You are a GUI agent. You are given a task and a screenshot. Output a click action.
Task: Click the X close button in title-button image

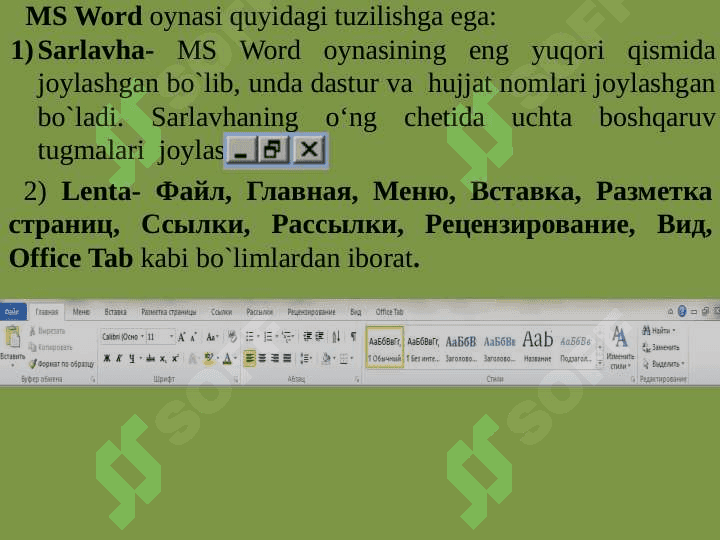pos(309,149)
